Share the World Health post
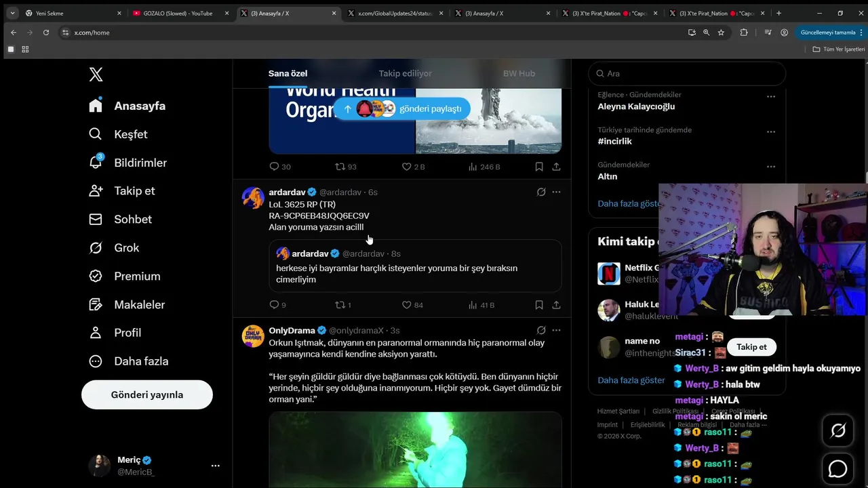The image size is (868, 488). (x=556, y=167)
